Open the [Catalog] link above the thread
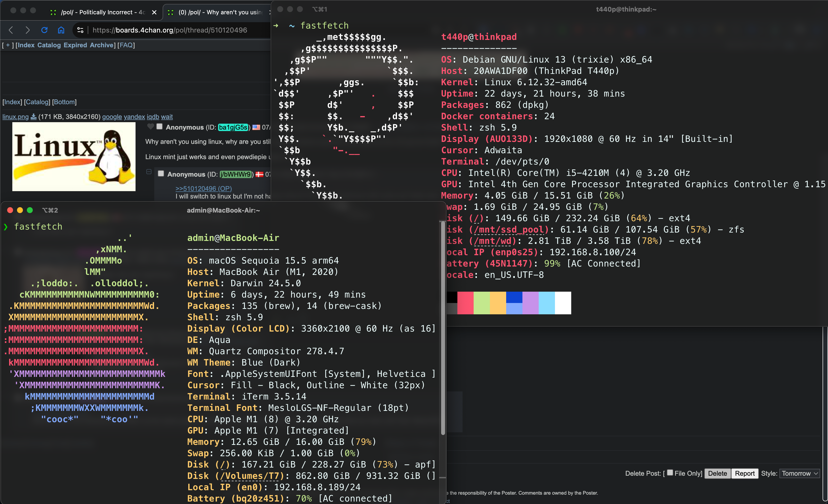Viewport: 828px width, 504px height. [37, 102]
